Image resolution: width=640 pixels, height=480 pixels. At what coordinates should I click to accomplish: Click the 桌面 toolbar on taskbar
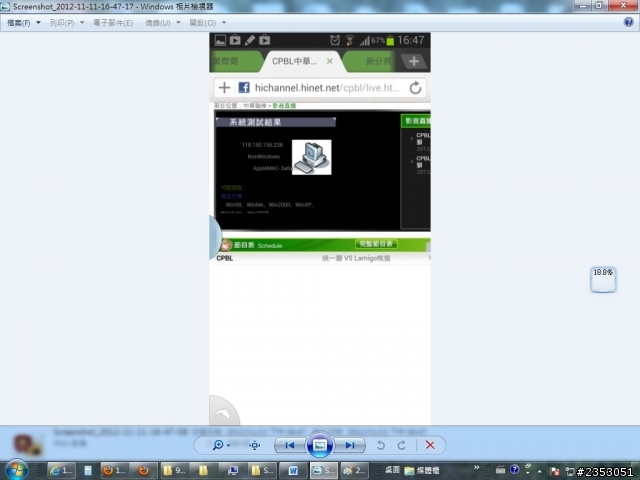tap(392, 470)
